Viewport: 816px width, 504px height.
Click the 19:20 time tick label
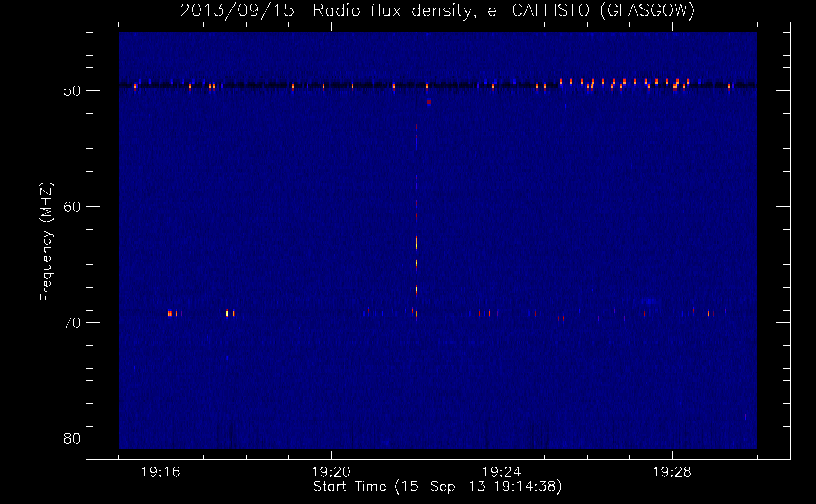coord(331,472)
